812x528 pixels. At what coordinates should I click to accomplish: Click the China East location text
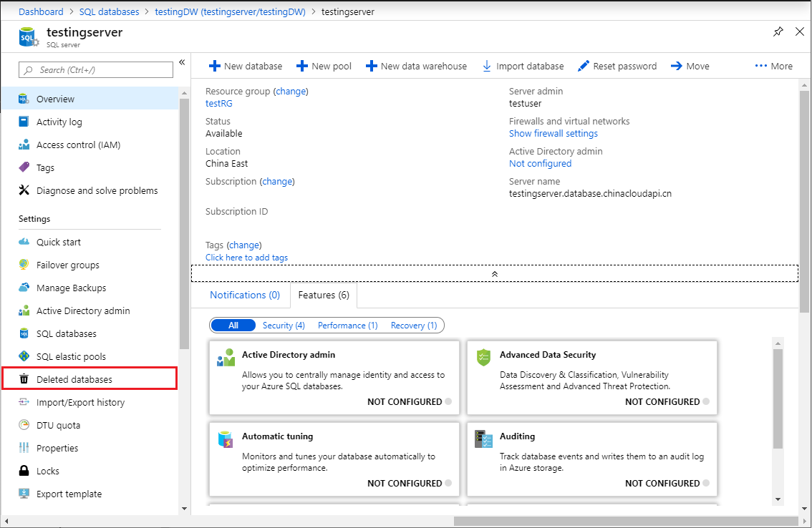226,163
